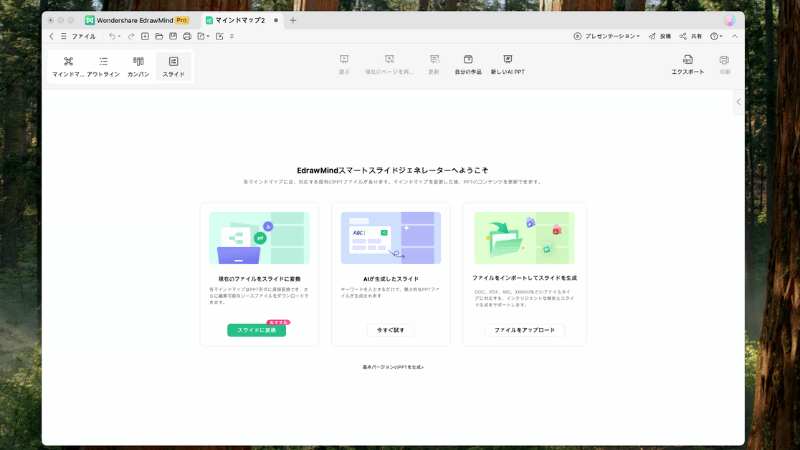
Task: Click the unsaved dot on マインドマップ2 tab
Action: (276, 20)
